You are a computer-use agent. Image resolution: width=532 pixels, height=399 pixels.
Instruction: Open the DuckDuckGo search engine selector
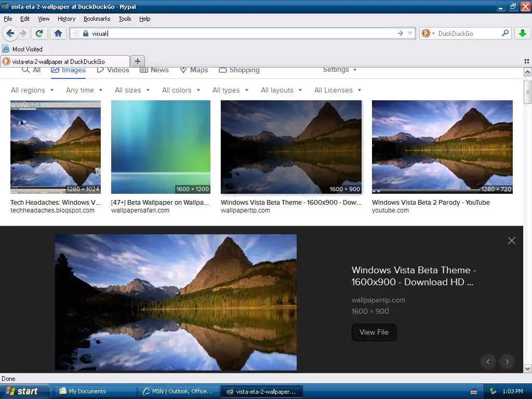(x=428, y=33)
